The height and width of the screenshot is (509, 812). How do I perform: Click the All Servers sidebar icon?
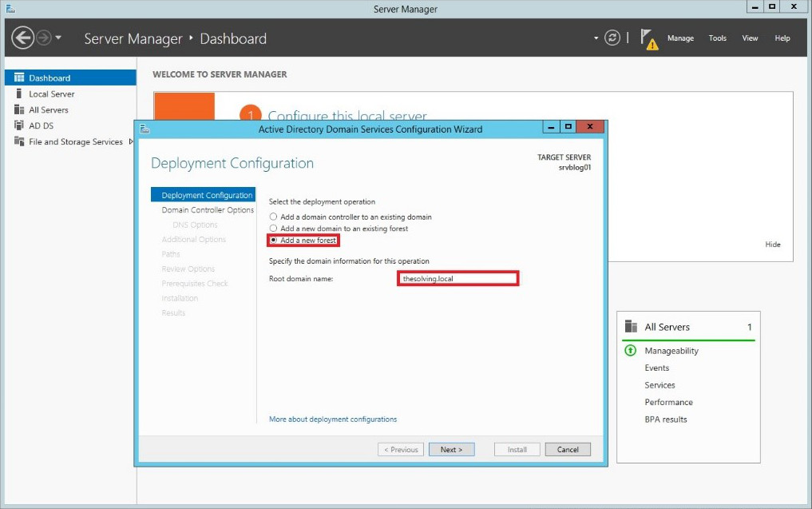[x=19, y=109]
